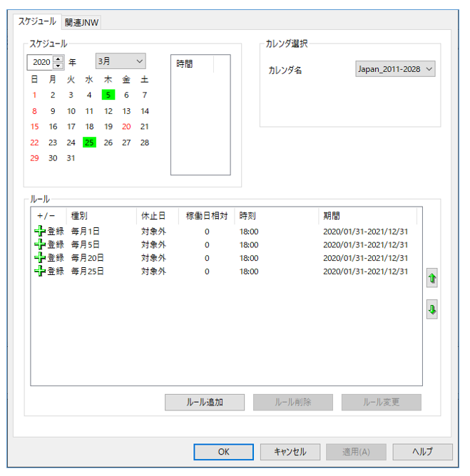470x476 pixels.
Task: Open help with the ヘルプ button
Action: [x=422, y=452]
